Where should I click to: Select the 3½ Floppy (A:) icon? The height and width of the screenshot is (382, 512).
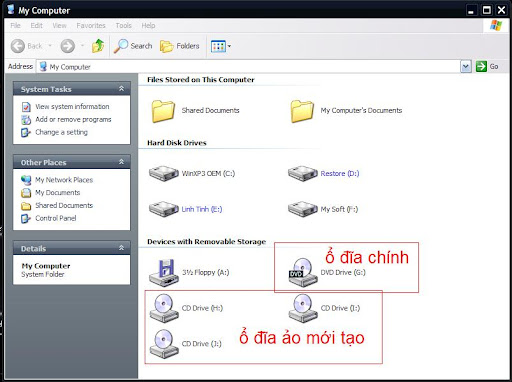[x=164, y=273]
